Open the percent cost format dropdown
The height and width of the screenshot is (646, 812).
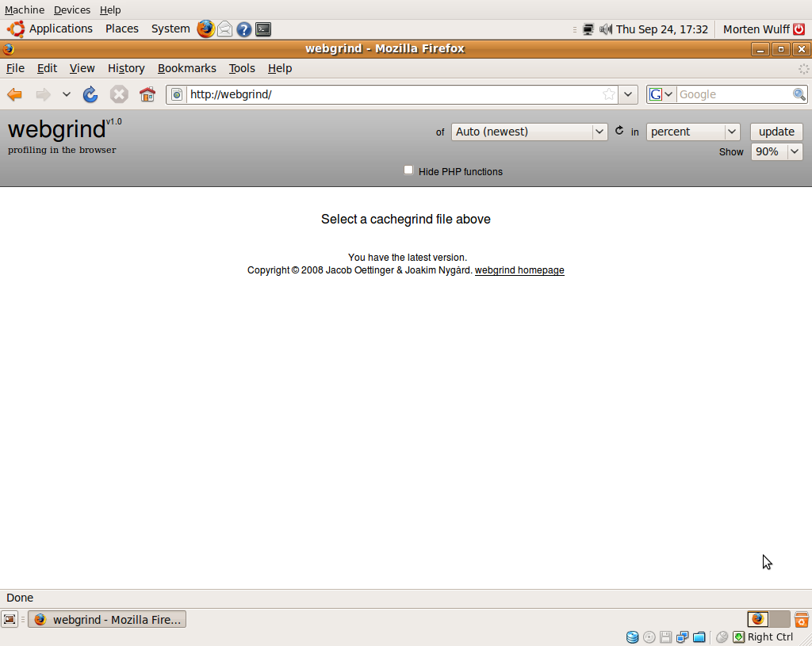coord(693,132)
